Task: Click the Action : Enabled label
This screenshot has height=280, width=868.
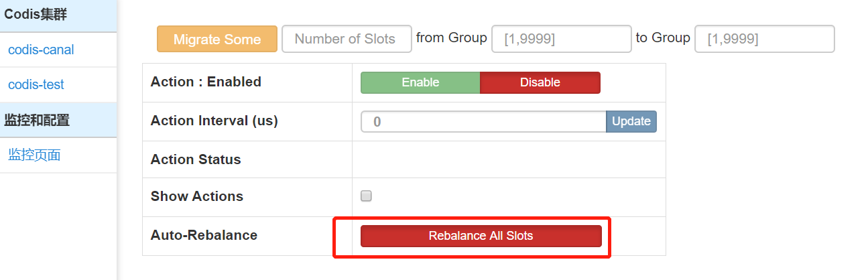Action: point(206,82)
